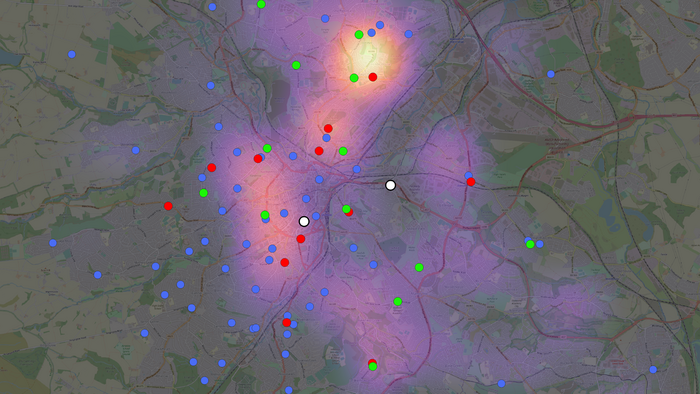Click the isolated blue marker in the northwest countryside

click(72, 54)
